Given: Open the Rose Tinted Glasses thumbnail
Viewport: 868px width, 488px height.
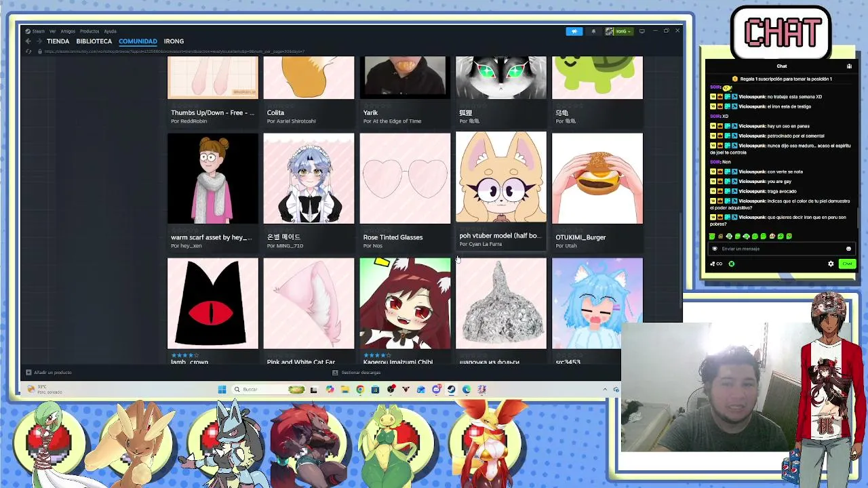Looking at the screenshot, I should [x=405, y=178].
